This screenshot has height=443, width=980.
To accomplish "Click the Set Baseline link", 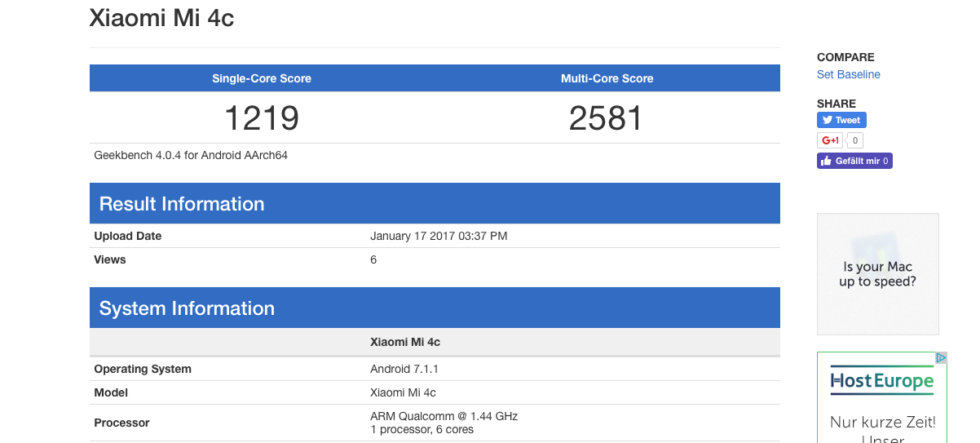I will point(848,74).
